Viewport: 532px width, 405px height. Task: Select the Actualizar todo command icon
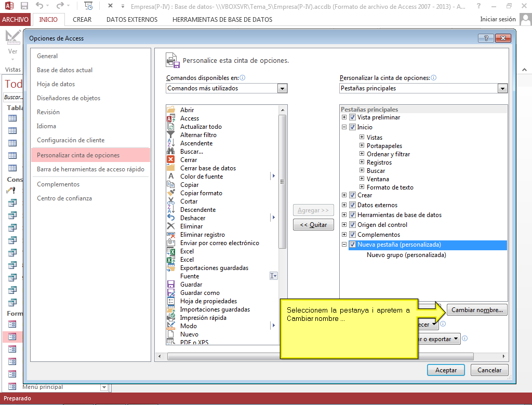click(x=171, y=127)
